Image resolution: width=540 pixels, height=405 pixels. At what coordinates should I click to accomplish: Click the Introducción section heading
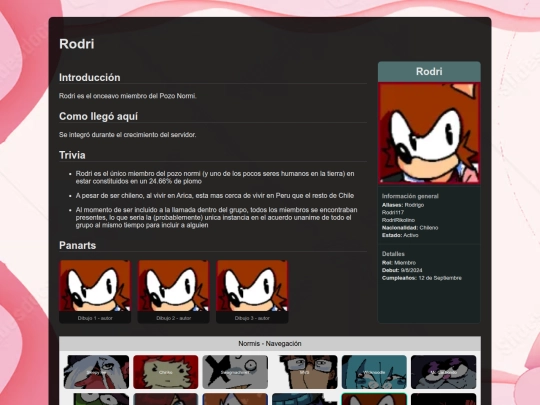tap(90, 77)
